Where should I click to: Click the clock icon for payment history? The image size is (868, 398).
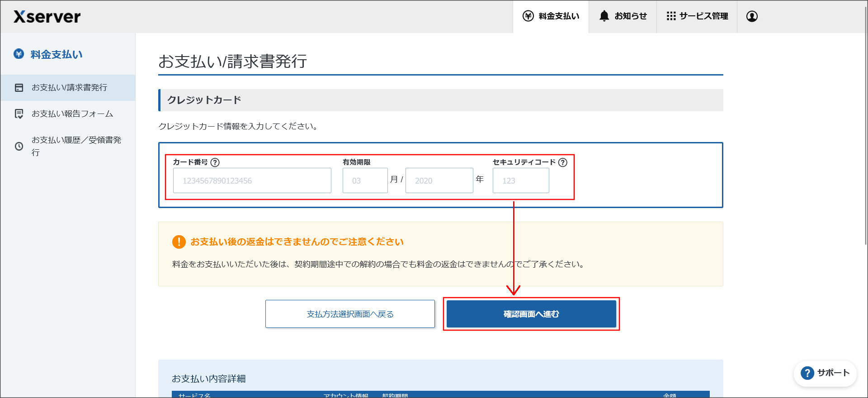click(19, 146)
